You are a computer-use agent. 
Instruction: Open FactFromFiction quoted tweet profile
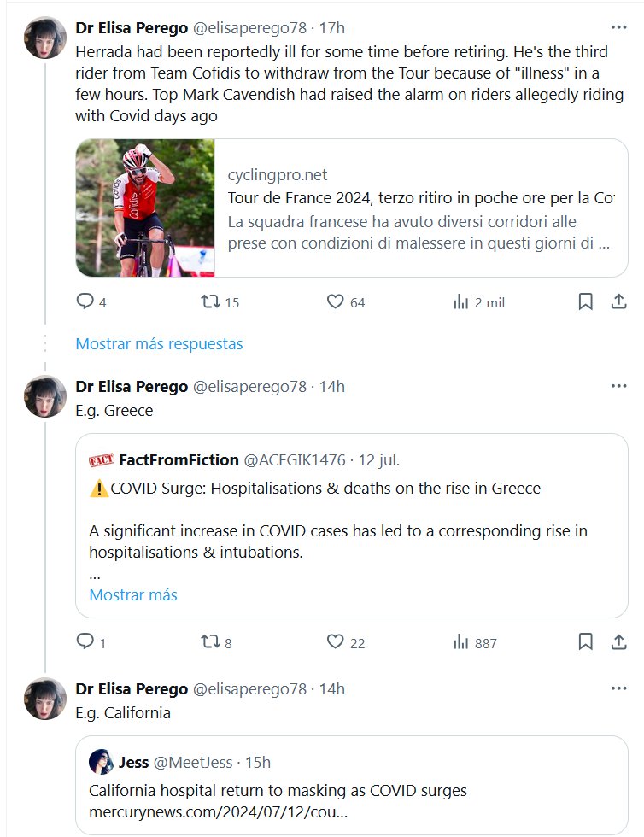pyautogui.click(x=178, y=460)
